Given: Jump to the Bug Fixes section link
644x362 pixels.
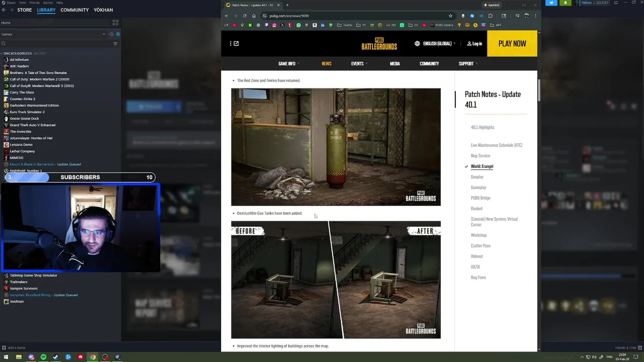Looking at the screenshot, I should (478, 278).
